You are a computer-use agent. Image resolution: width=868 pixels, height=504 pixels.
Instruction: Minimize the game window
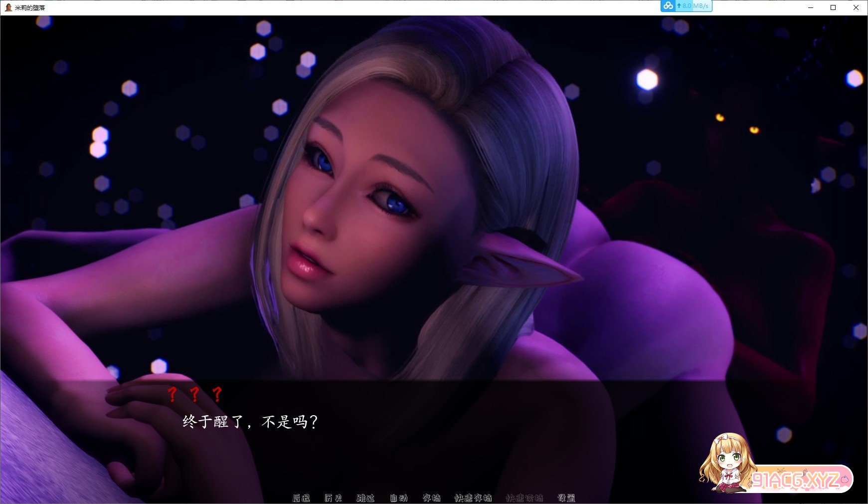[810, 7]
